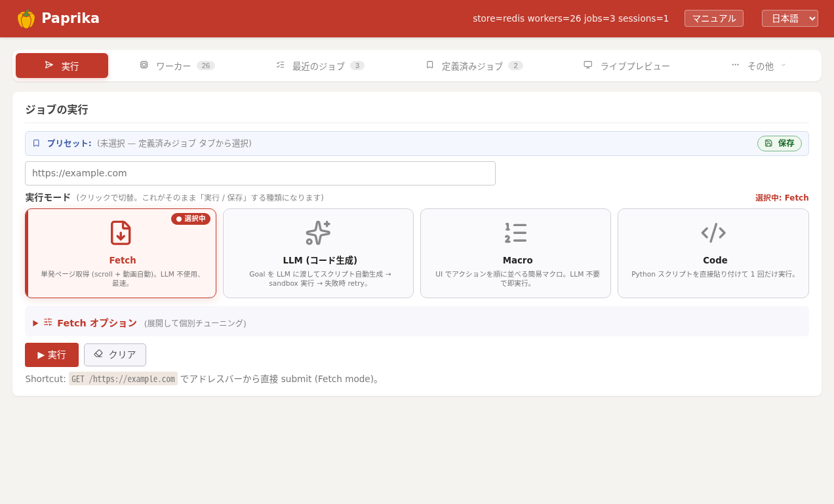The width and height of the screenshot is (834, 504).
Task: Select the LLM (コード生成) mode card
Action: tap(318, 253)
